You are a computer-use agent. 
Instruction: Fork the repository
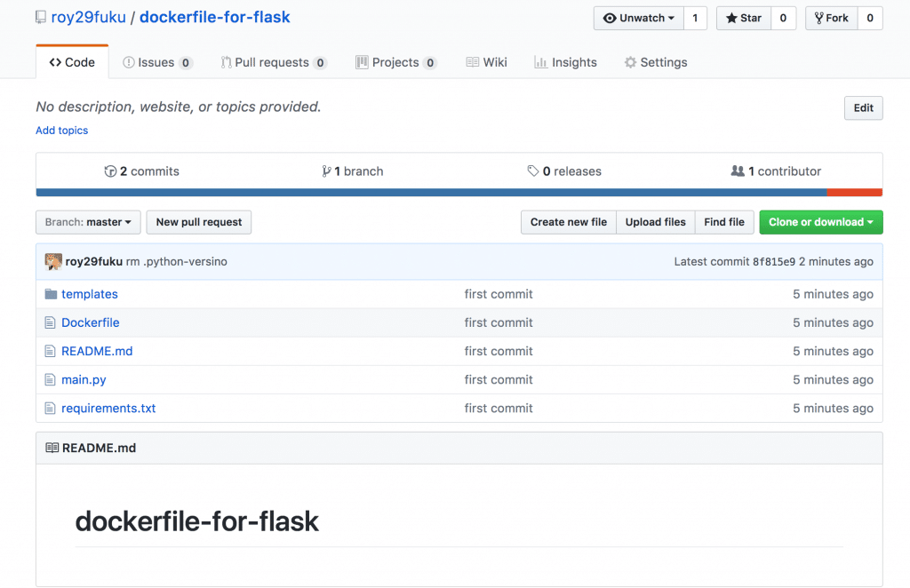click(x=832, y=18)
